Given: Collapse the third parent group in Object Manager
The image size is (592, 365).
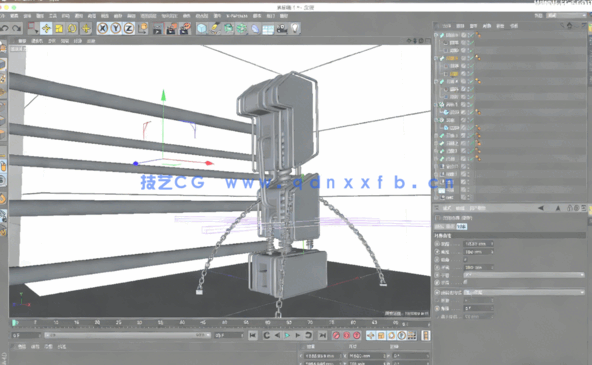Looking at the screenshot, I should (436, 81).
